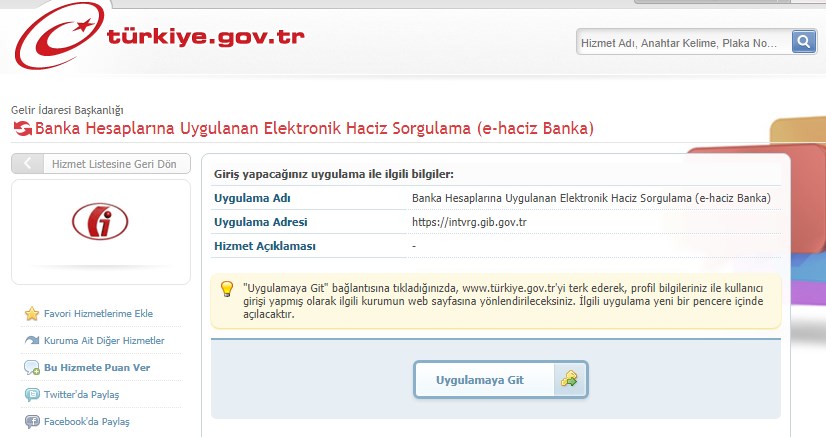826x437 pixels.
Task: Click the yellow lightbulb info icon
Action: [227, 289]
